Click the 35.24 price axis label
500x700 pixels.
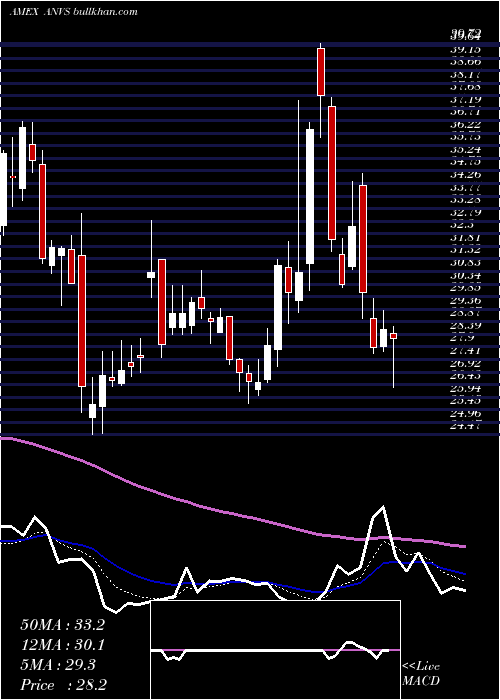(x=465, y=150)
